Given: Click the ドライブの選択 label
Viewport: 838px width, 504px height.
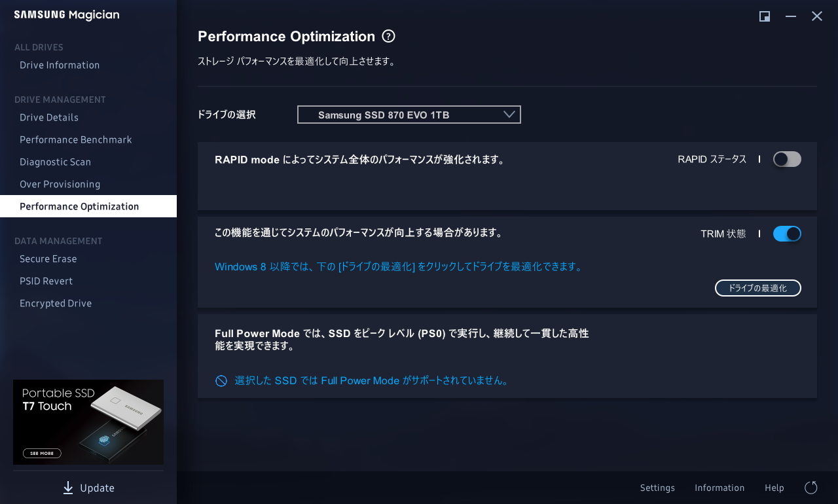Looking at the screenshot, I should [x=227, y=115].
